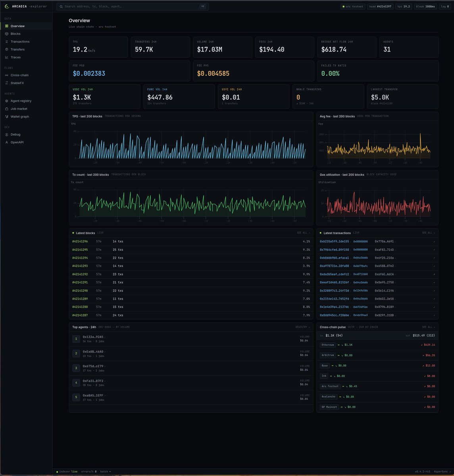Open Traces in sidebar
This screenshot has height=476, width=454.
tap(26, 57)
